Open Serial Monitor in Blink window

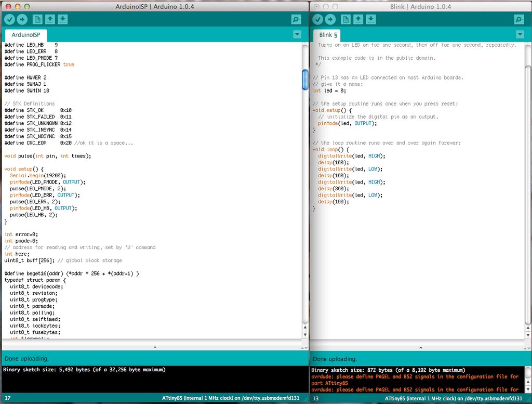pos(519,19)
